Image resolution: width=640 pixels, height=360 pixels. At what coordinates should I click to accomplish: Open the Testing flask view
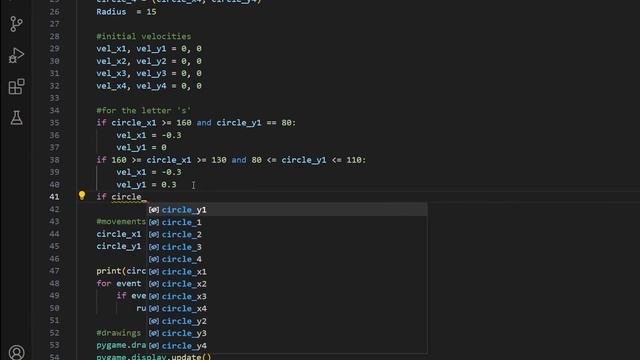[16, 118]
